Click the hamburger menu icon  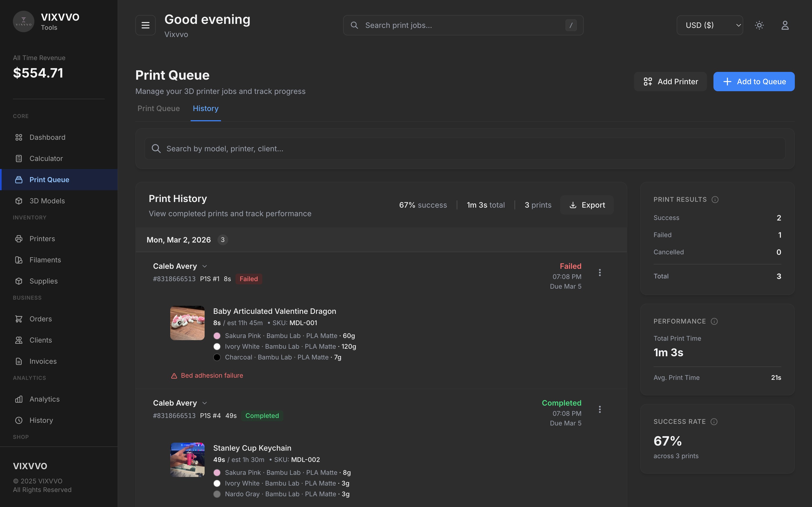click(x=145, y=25)
